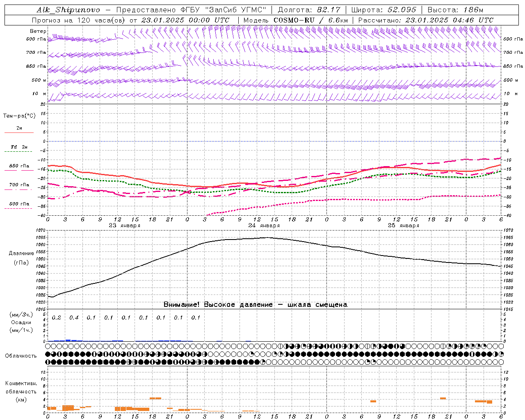This screenshot has height=420, width=525.
Task: Click the Давление pressure label
Action: (x=21, y=253)
